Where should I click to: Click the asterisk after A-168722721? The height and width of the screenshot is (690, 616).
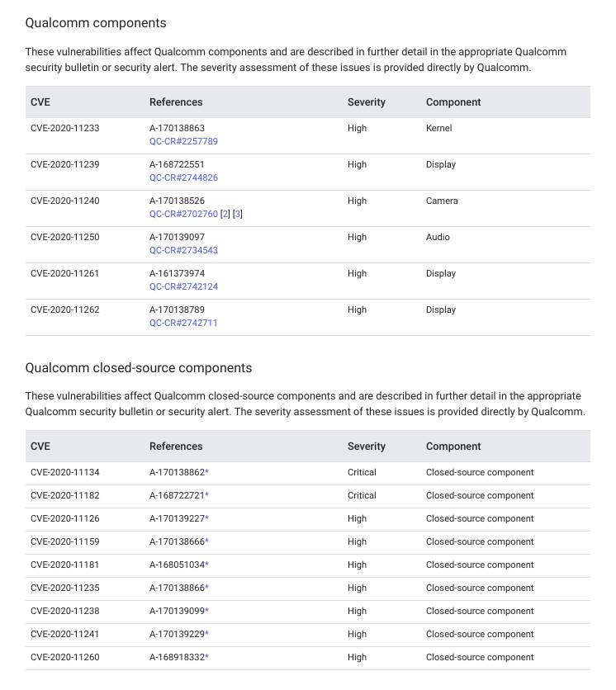[207, 495]
